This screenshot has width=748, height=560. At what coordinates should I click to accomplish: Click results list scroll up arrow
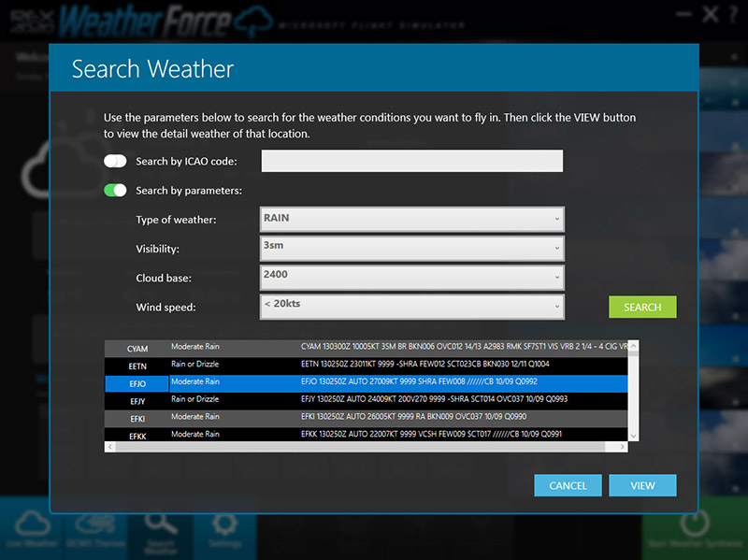click(x=634, y=346)
